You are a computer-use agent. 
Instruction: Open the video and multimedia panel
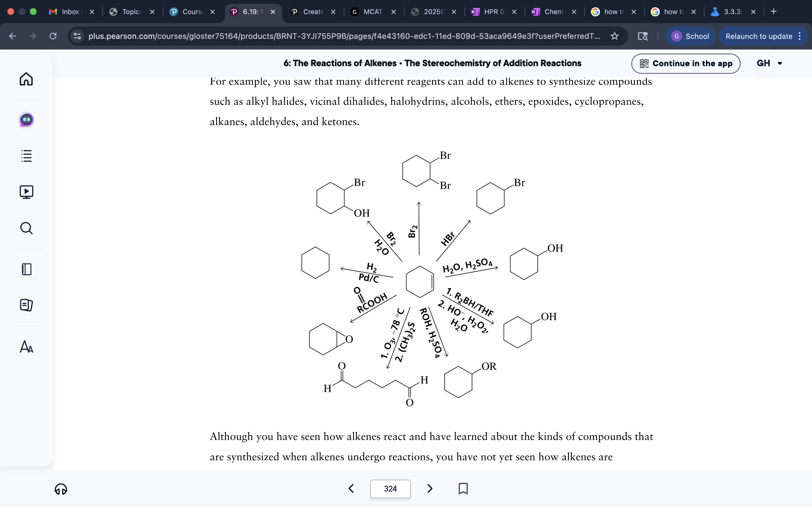26,192
